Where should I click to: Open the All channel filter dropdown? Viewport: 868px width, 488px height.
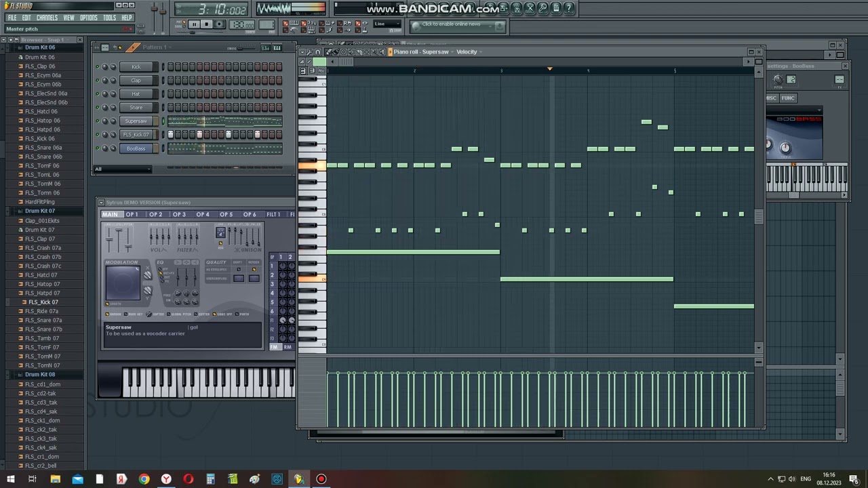tap(122, 169)
